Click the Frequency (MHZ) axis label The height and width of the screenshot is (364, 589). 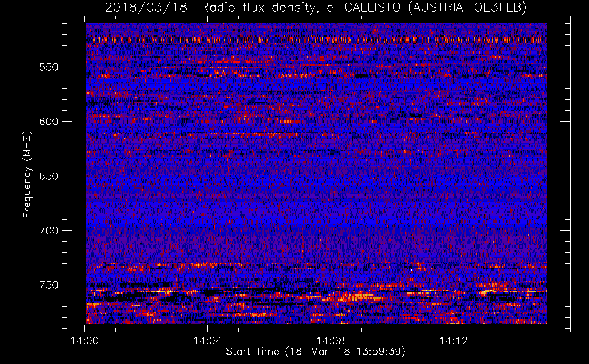[x=27, y=174]
